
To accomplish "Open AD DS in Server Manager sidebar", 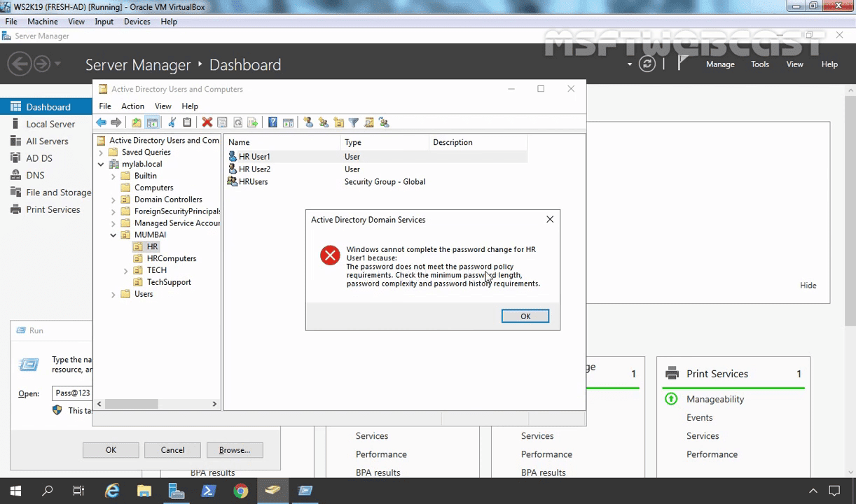I will 39,158.
